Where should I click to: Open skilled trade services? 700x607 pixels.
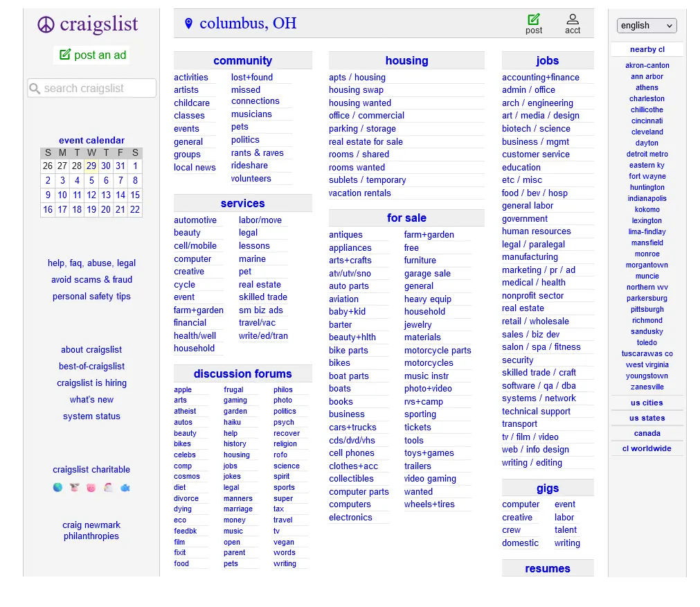(263, 297)
